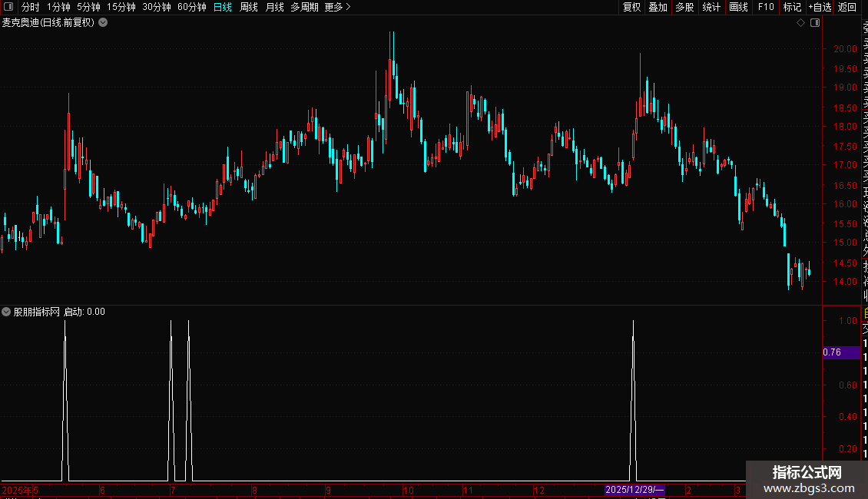Screen dimensions: 868x499
Task: Click the 1.00 indicator axis label
Action: click(847, 321)
